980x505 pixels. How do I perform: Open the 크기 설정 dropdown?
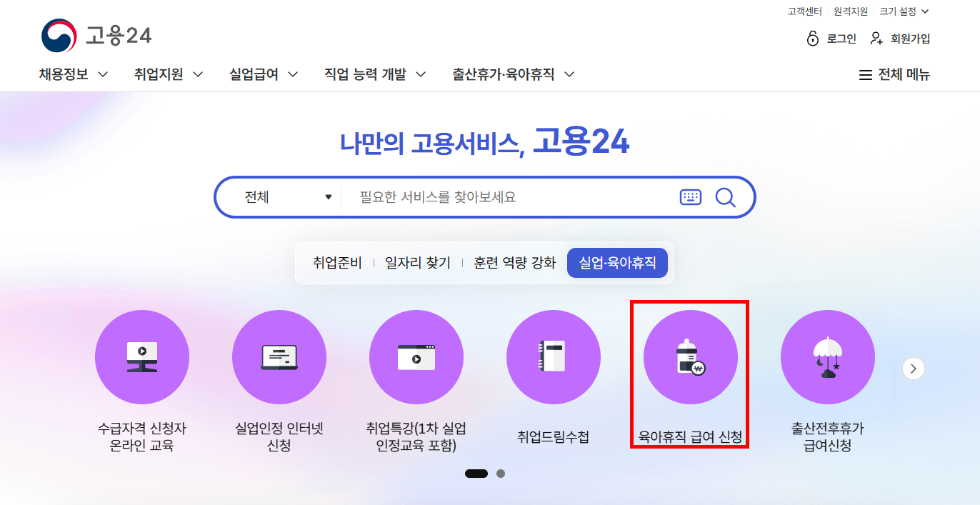tap(904, 11)
